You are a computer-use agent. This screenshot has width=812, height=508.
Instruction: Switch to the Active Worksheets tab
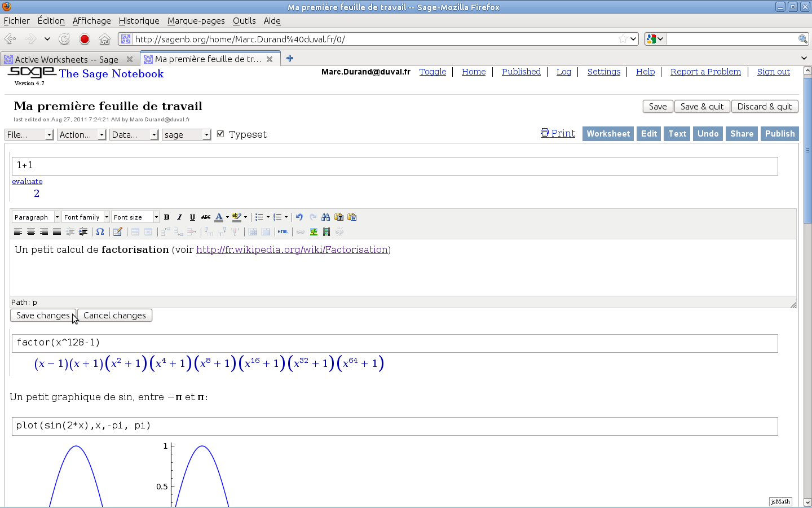pyautogui.click(x=66, y=59)
